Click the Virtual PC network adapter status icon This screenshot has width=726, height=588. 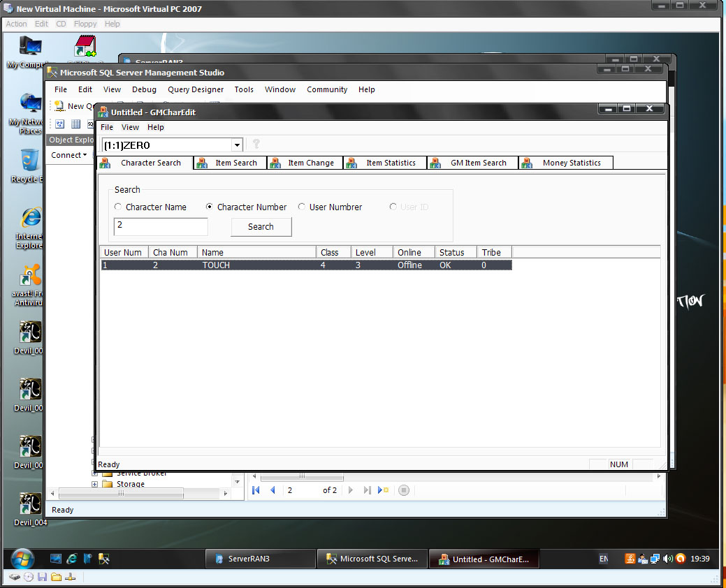coord(71,577)
